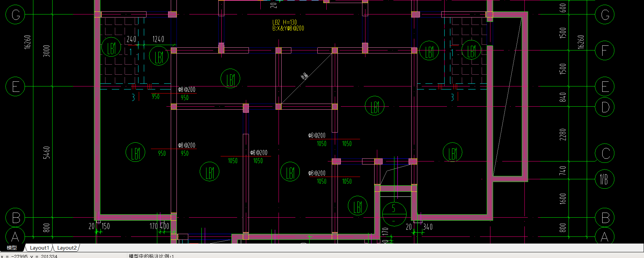This screenshot has width=644, height=258.
Task: Select the 5460 dimension text
Action: click(x=46, y=152)
